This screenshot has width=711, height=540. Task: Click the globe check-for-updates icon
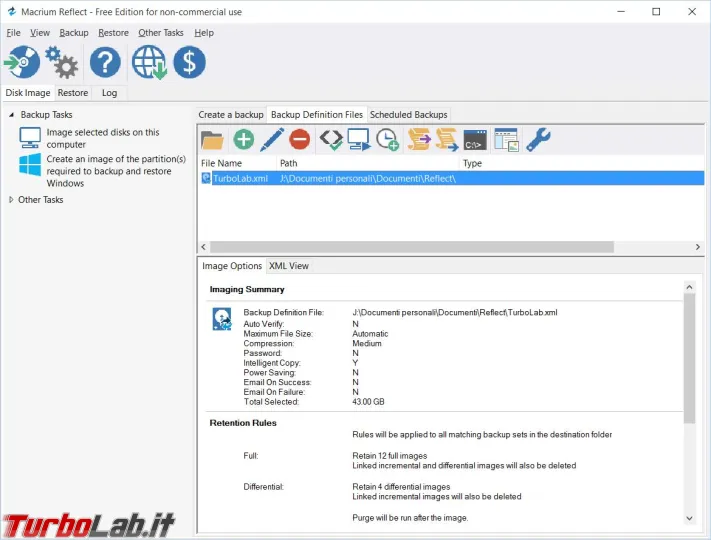tap(148, 62)
